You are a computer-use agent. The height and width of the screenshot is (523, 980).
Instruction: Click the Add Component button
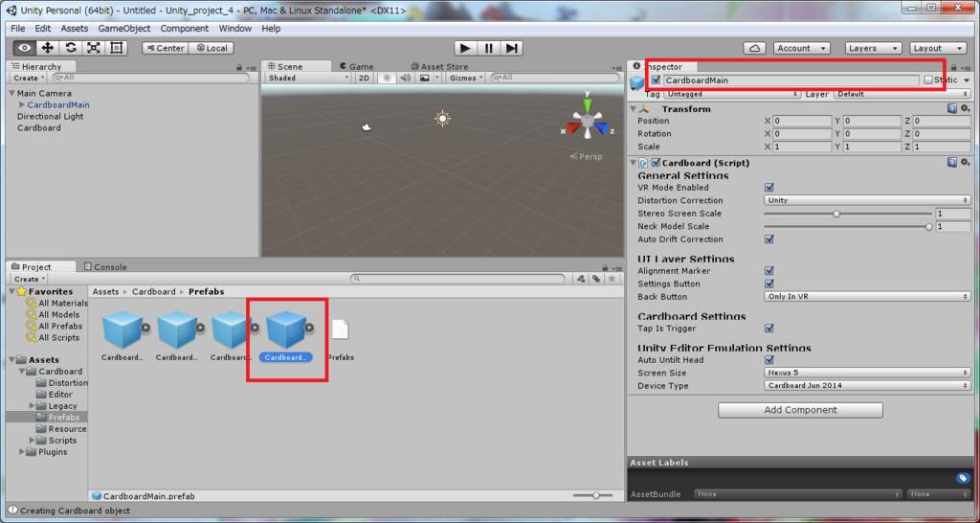click(800, 410)
